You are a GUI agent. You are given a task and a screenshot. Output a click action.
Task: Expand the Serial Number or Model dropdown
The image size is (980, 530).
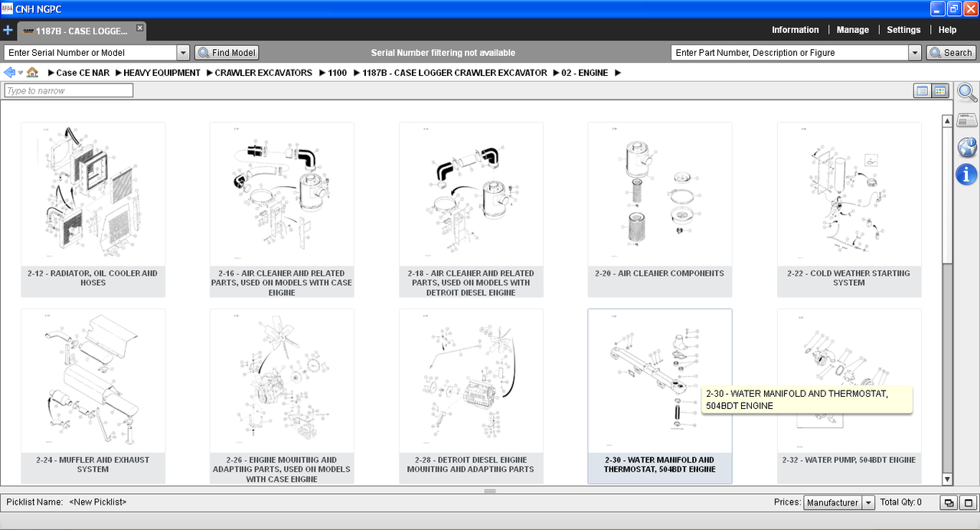(183, 53)
